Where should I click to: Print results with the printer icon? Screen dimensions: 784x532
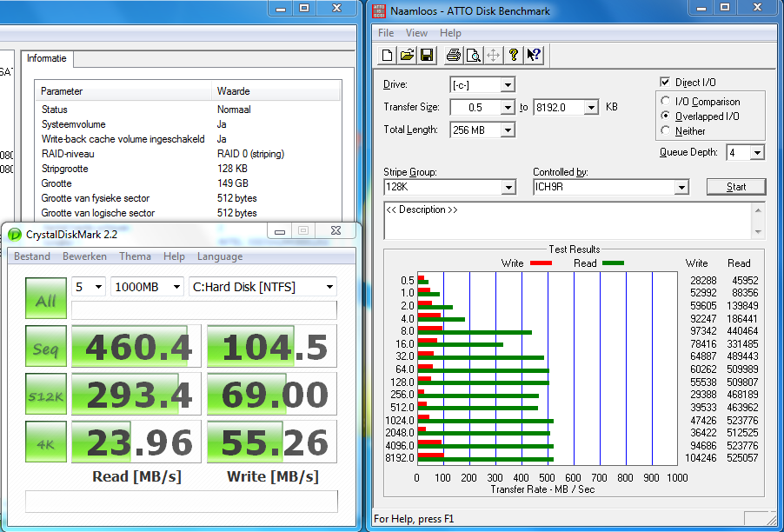[453, 55]
